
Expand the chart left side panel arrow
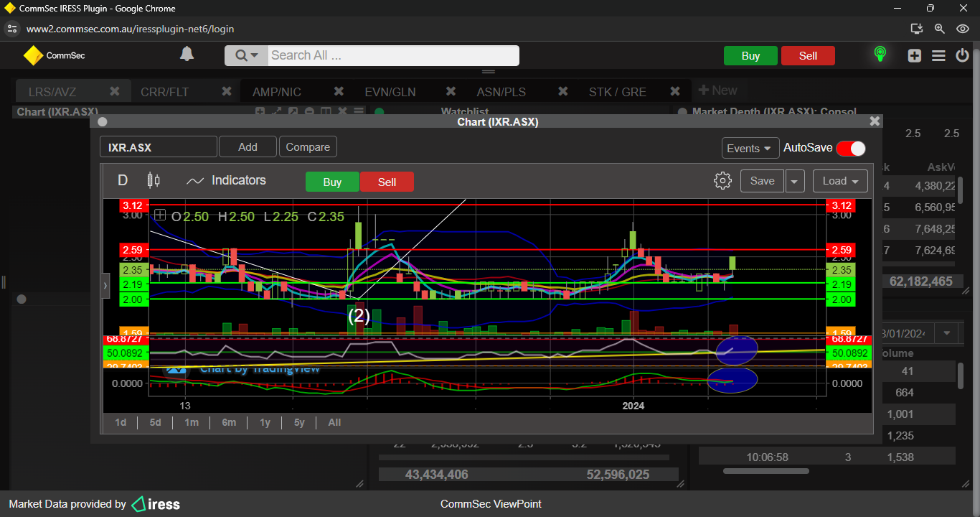point(105,285)
